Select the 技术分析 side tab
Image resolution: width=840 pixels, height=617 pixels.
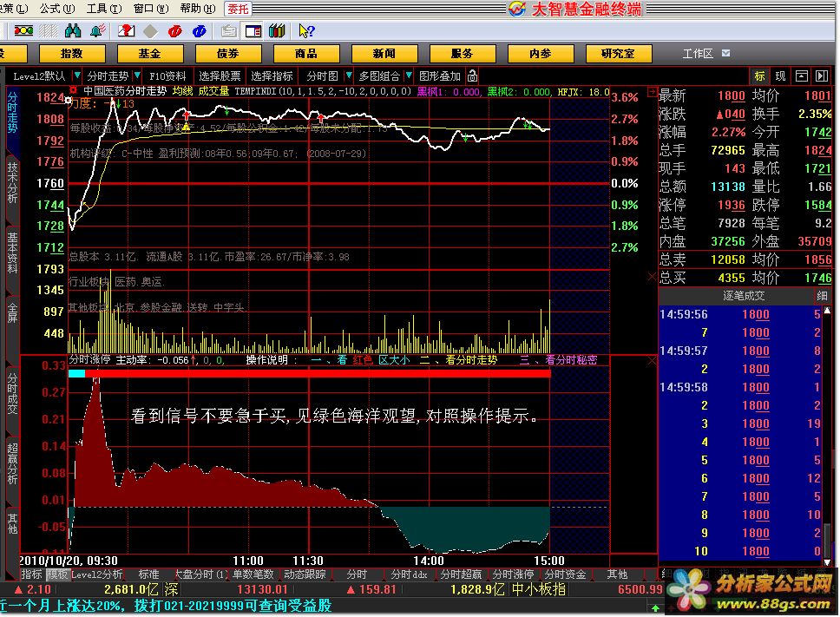click(x=12, y=182)
